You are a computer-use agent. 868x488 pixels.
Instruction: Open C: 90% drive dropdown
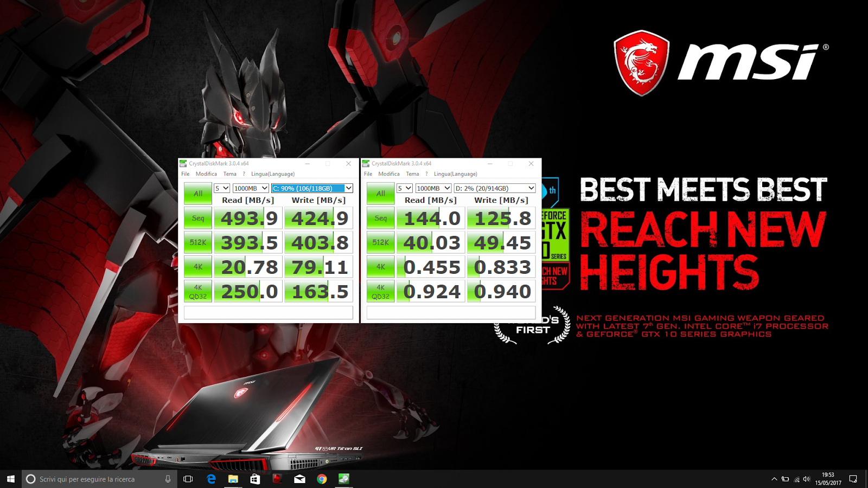312,188
